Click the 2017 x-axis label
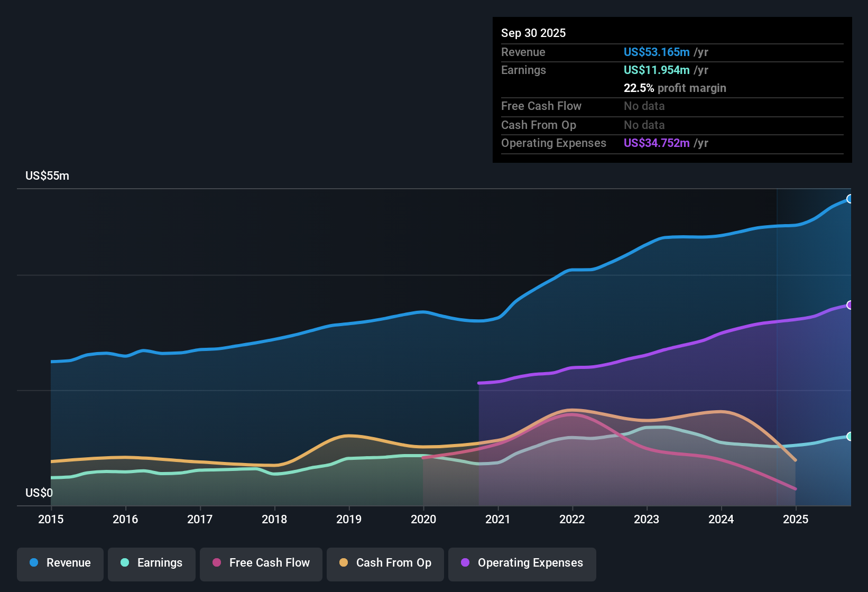The width and height of the screenshot is (868, 592). click(200, 519)
